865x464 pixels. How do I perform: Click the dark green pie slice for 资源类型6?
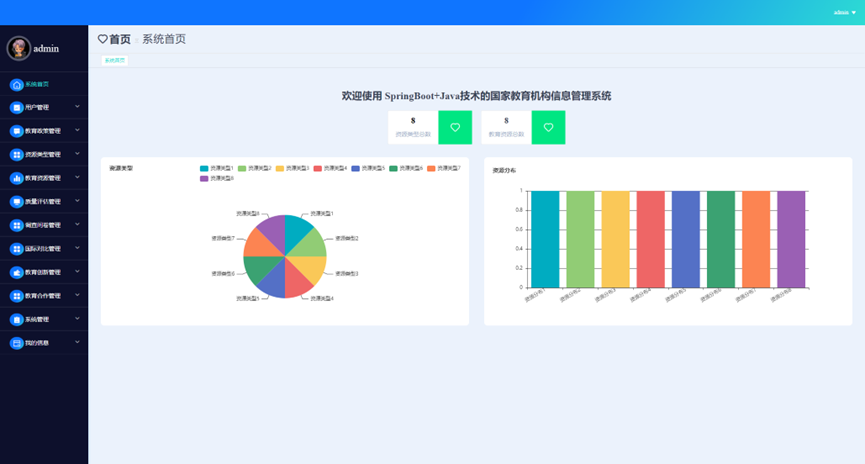258,268
